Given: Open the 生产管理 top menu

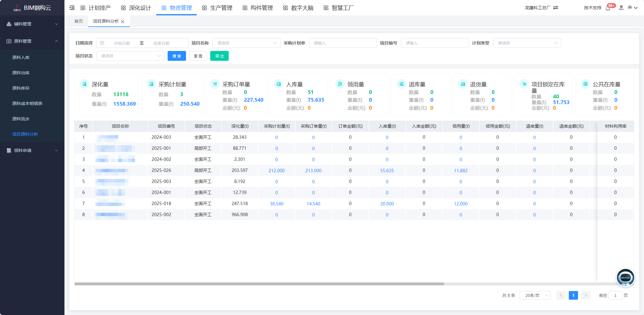Looking at the screenshot, I should (217, 8).
